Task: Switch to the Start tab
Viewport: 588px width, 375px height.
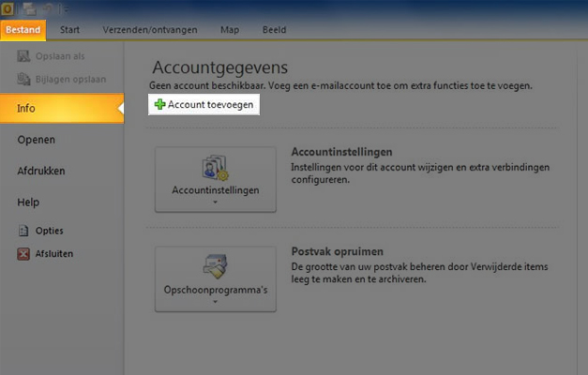Action: point(69,30)
